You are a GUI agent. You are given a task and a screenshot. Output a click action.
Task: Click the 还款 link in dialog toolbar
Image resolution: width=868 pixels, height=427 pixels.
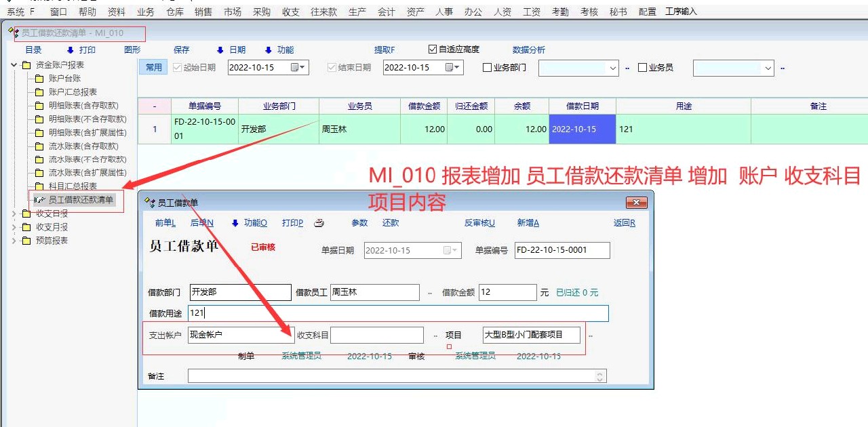click(x=391, y=223)
